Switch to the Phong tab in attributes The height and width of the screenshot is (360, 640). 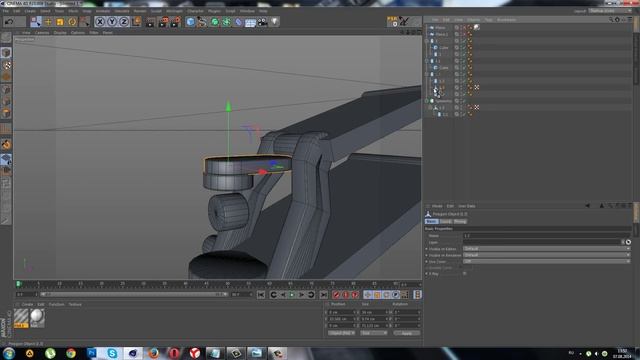click(460, 222)
